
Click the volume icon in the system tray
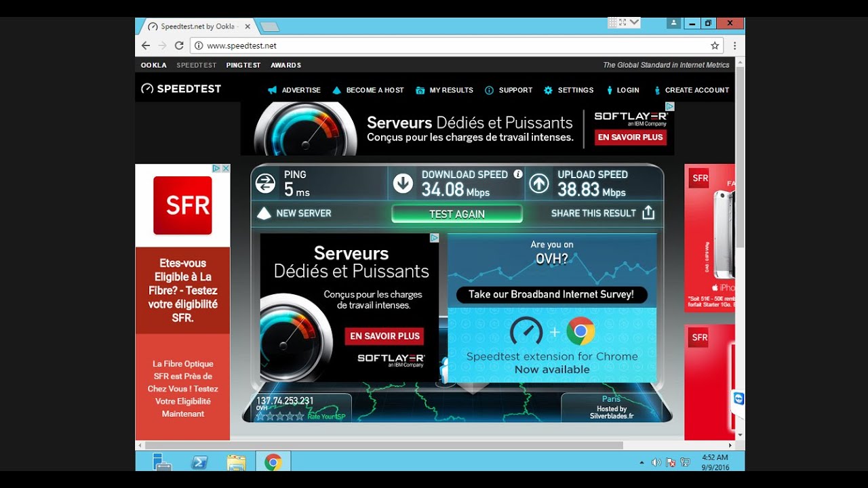[x=656, y=462]
